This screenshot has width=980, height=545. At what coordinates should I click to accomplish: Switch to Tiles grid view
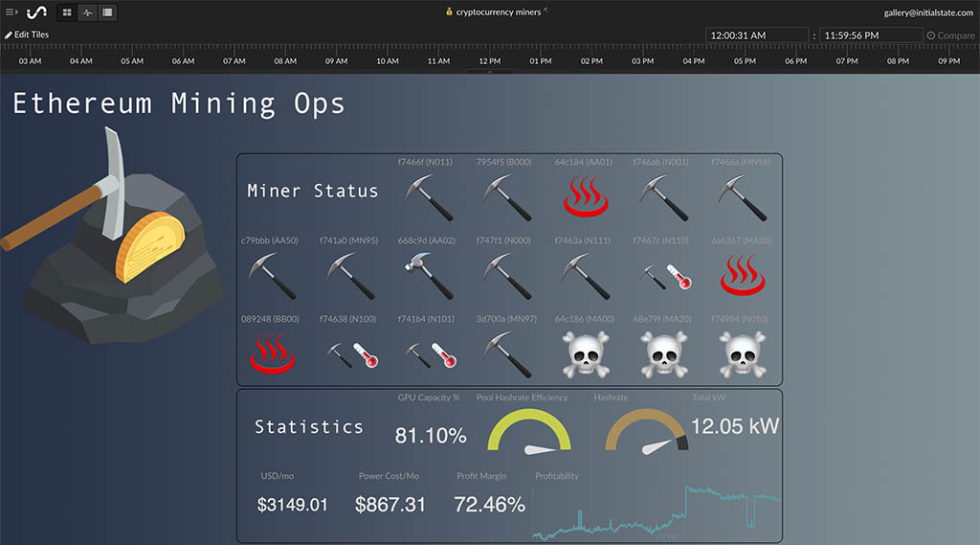tap(67, 12)
